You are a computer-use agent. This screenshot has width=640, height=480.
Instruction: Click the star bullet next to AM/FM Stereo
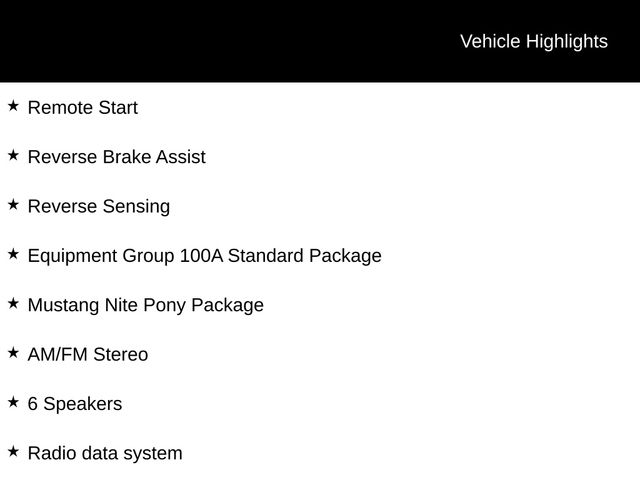(13, 352)
